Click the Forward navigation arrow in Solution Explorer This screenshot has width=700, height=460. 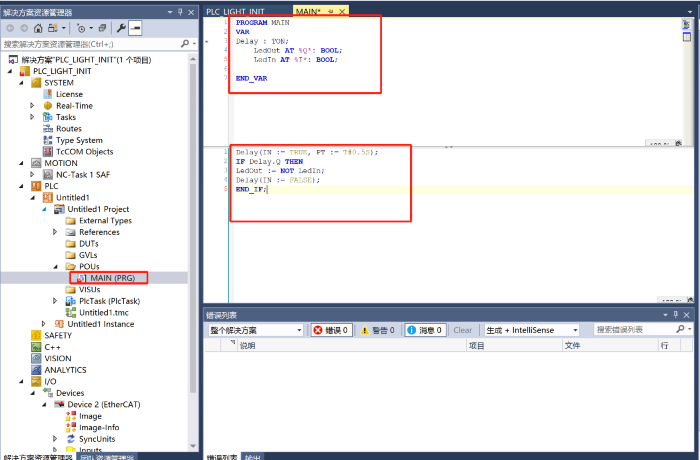(x=24, y=28)
